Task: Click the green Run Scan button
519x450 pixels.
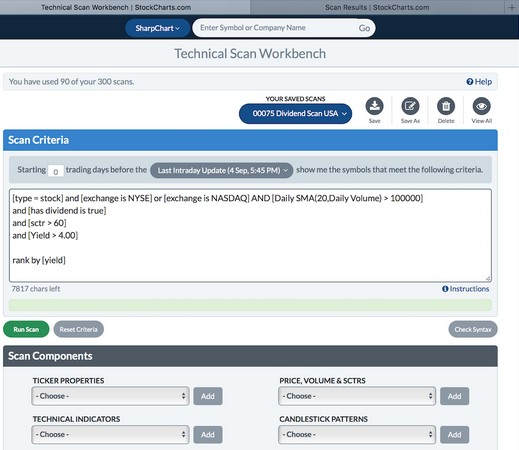Action: [x=26, y=329]
